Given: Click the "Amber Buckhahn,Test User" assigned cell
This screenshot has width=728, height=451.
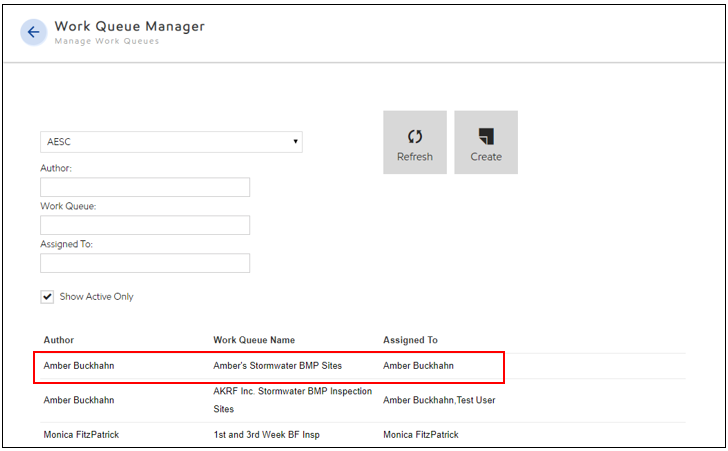Looking at the screenshot, I should pyautogui.click(x=439, y=400).
